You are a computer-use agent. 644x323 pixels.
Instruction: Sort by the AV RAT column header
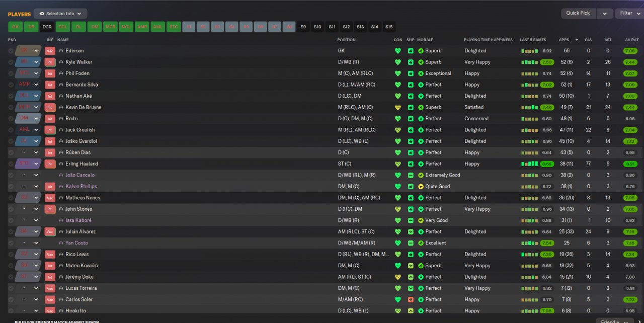pyautogui.click(x=631, y=40)
